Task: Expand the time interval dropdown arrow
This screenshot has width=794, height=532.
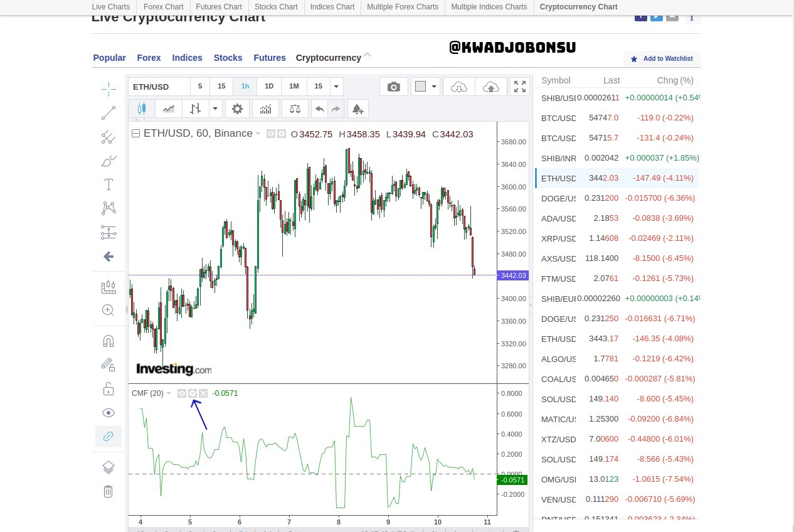Action: [337, 87]
